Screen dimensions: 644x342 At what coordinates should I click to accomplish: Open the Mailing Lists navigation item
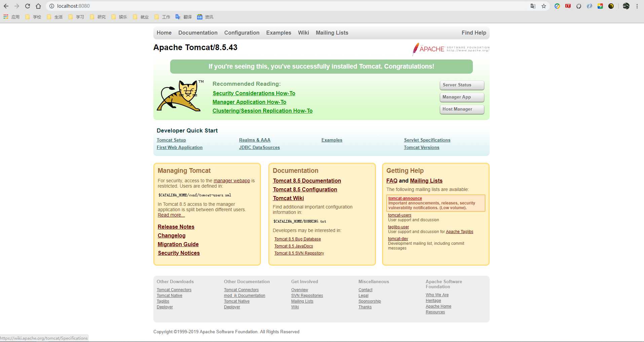click(332, 33)
